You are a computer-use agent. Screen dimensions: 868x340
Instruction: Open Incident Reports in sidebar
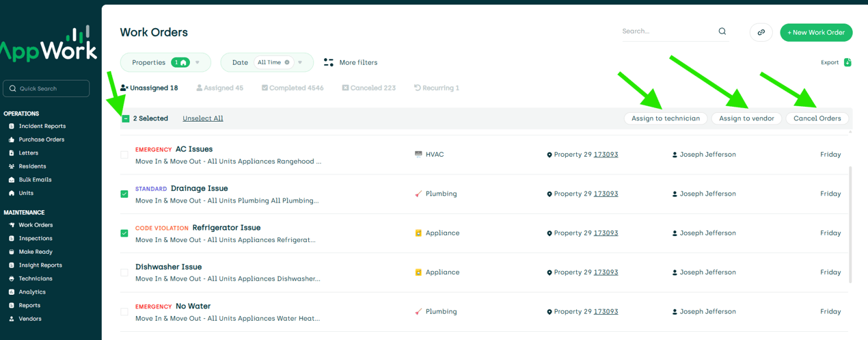click(x=42, y=126)
